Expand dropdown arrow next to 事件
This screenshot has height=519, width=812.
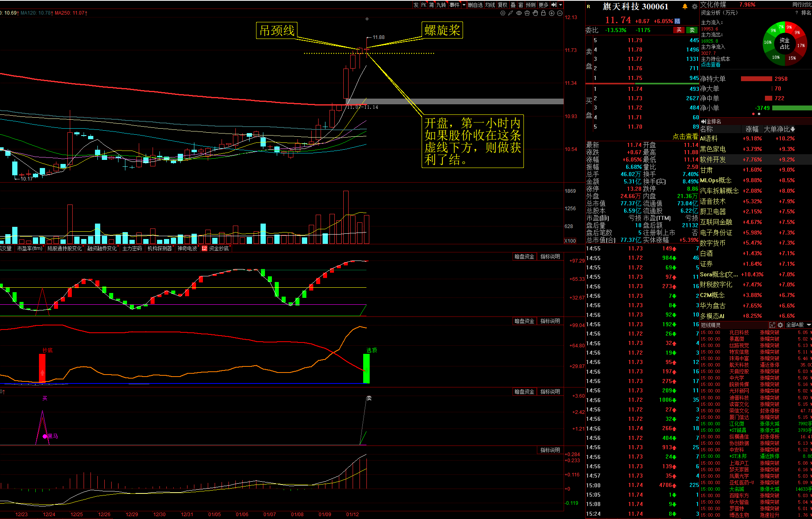pos(464,5)
